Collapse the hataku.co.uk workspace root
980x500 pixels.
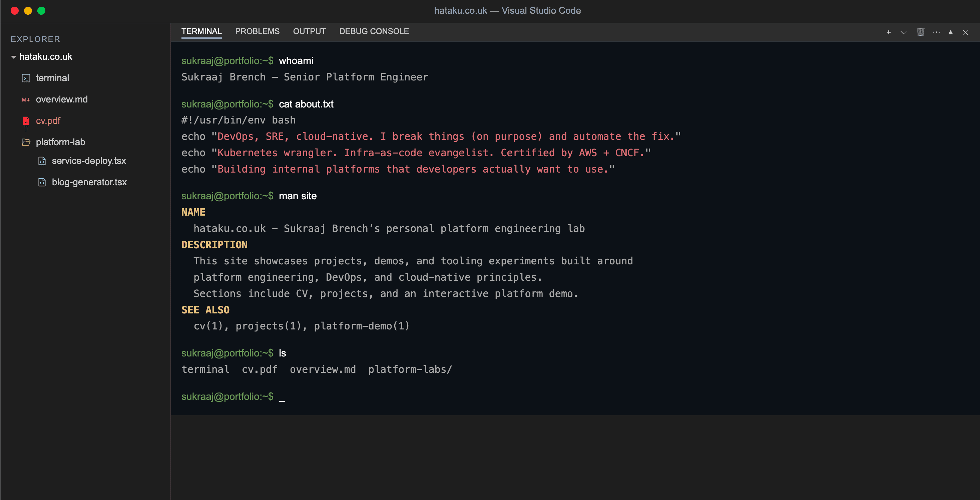[13, 56]
